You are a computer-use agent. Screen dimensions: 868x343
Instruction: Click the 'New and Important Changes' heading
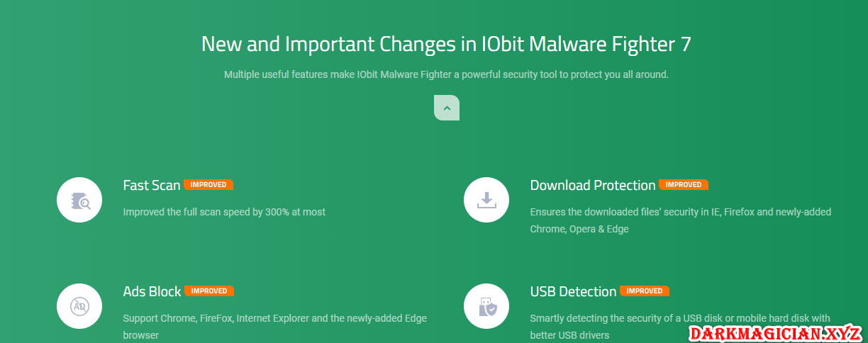click(x=446, y=44)
